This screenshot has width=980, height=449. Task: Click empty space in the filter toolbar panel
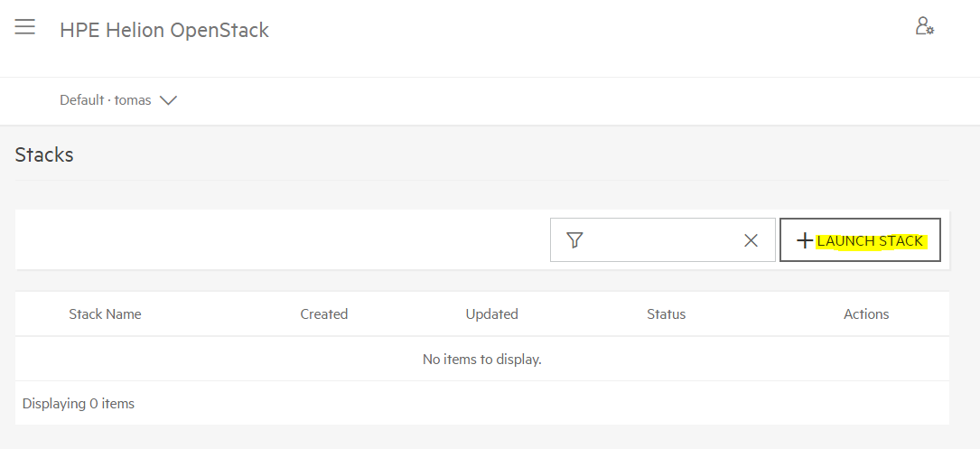click(281, 240)
